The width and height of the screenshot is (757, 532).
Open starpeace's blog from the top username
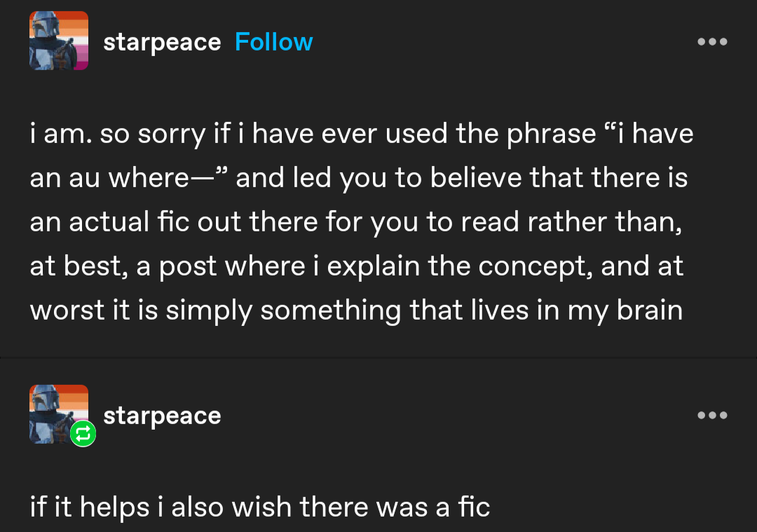pos(162,42)
